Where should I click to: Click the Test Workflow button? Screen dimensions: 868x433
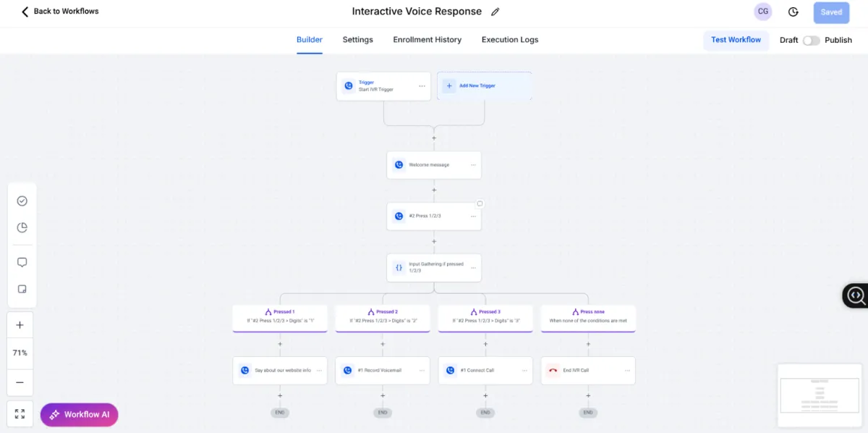tap(736, 40)
